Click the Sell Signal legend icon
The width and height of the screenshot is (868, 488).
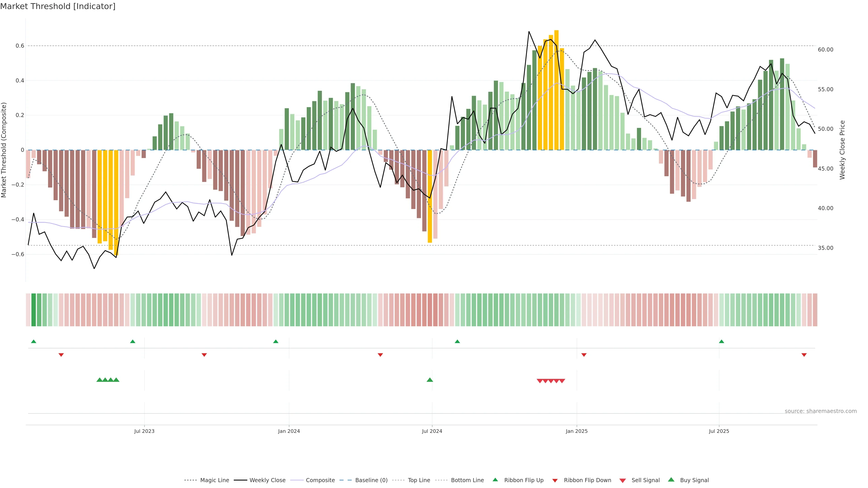tap(623, 480)
